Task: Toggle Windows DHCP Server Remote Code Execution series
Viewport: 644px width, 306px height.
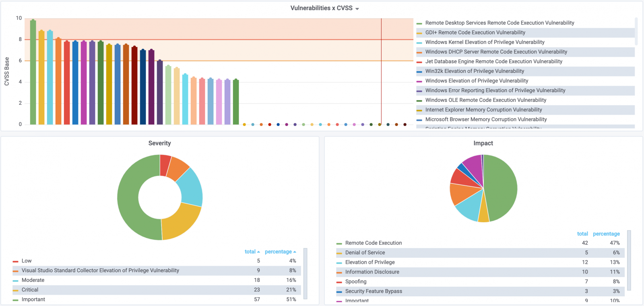Action: pos(496,52)
